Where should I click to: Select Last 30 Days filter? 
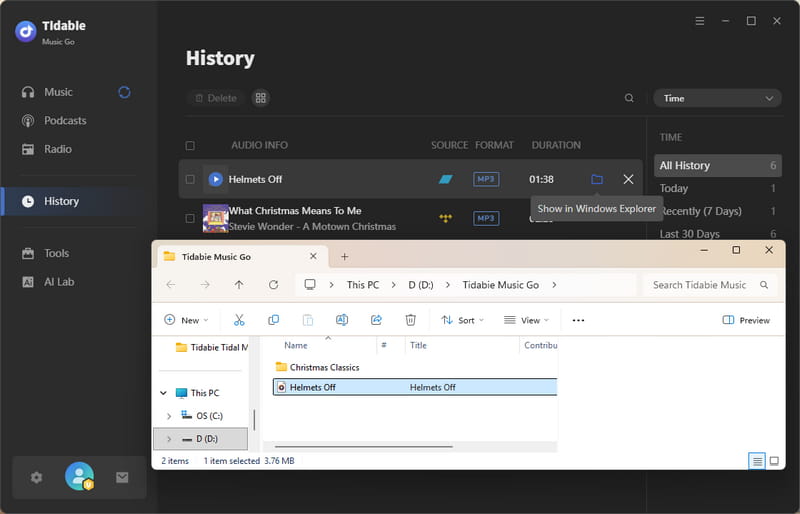[x=717, y=234]
